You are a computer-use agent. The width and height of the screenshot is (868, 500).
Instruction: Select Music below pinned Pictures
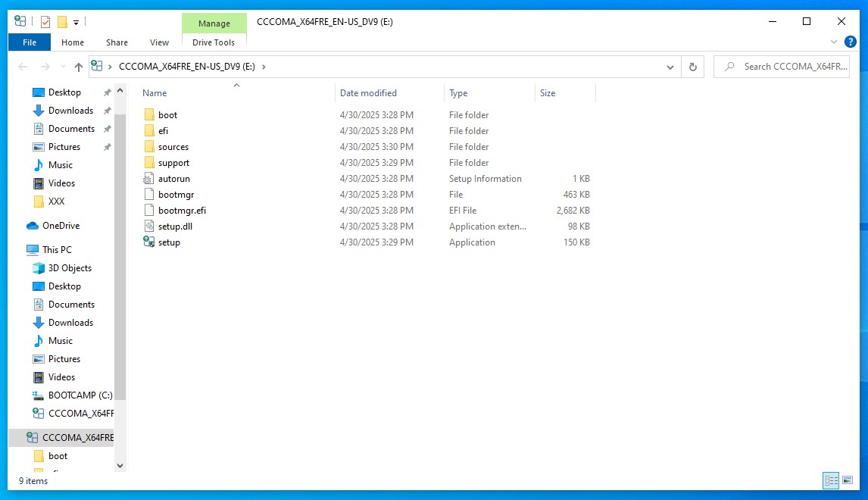click(61, 165)
